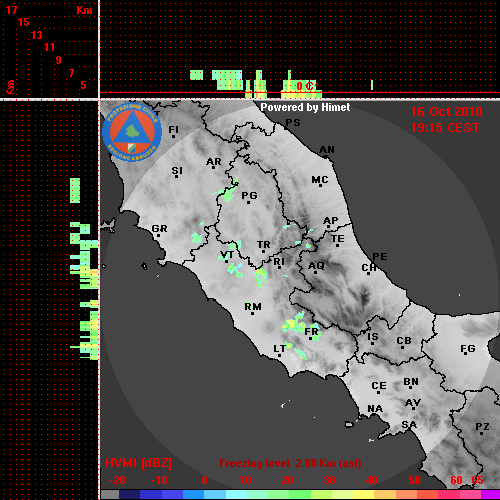Select the FG city marker

468,350
